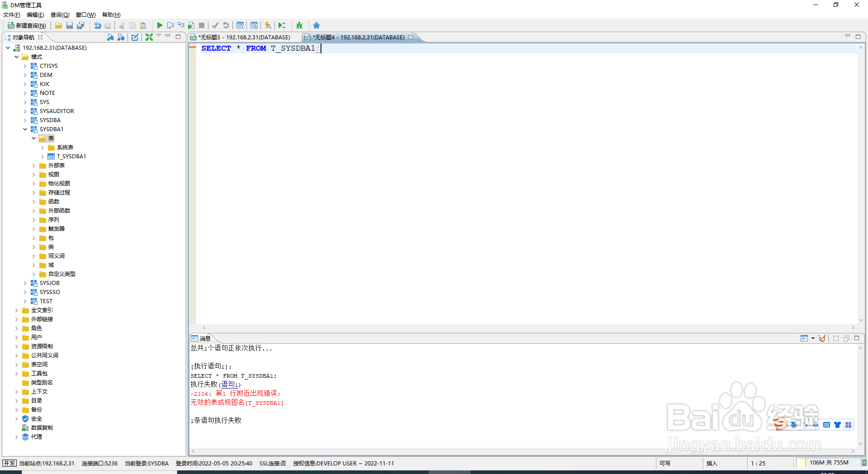Collapse the 模式 schema folder
The height and width of the screenshot is (474, 868).
pos(17,57)
